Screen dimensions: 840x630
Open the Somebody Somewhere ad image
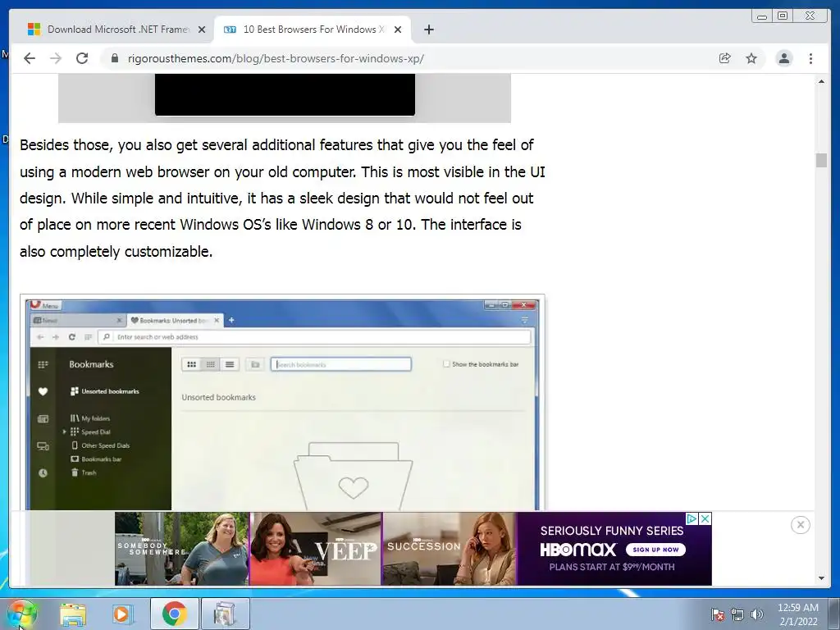pos(181,549)
